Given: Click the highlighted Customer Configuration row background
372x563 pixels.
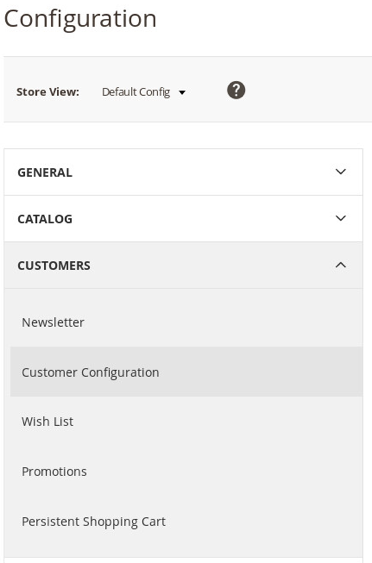Looking at the screenshot, I should [x=259, y=372].
